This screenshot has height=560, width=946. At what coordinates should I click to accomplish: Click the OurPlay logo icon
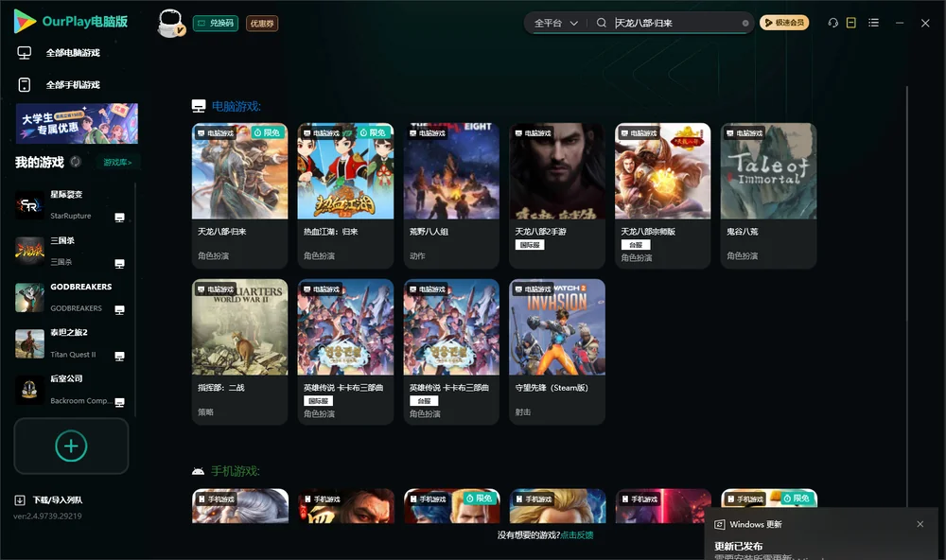pos(25,21)
